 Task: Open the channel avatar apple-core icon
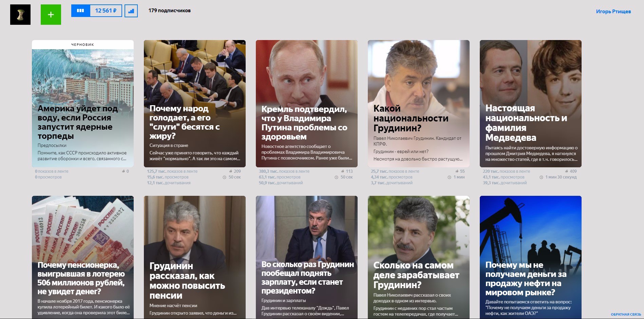click(x=20, y=15)
